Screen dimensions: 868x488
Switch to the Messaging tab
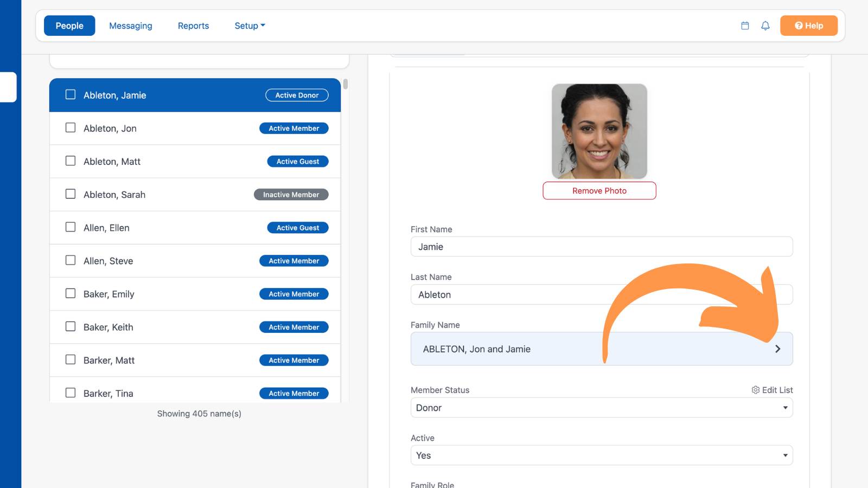pyautogui.click(x=131, y=25)
